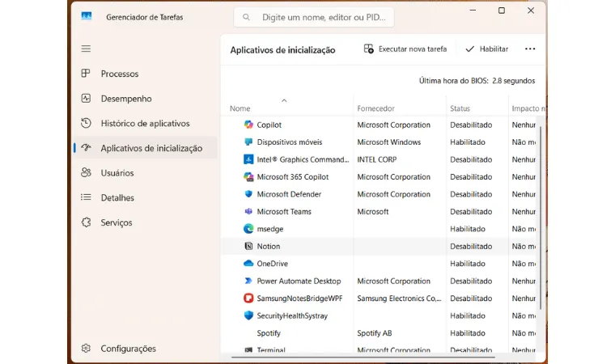Sort by the Impacto column header
The height and width of the screenshot is (364, 615).
[x=528, y=108]
